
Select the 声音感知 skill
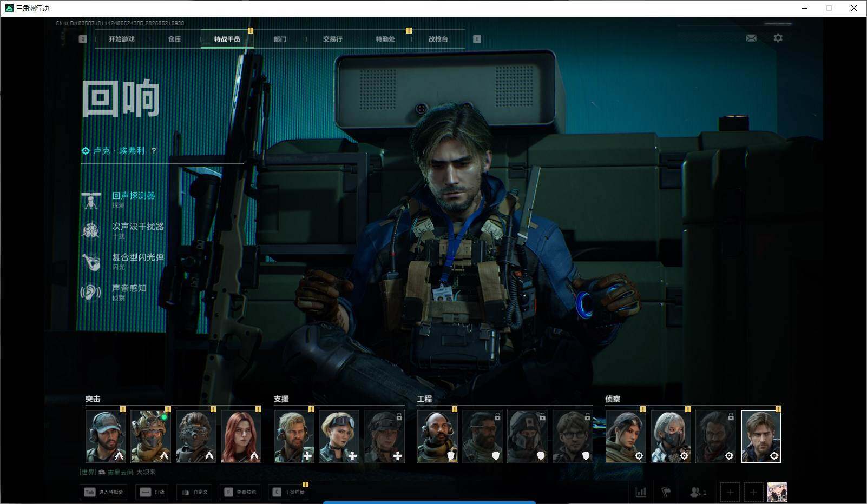pos(123,292)
